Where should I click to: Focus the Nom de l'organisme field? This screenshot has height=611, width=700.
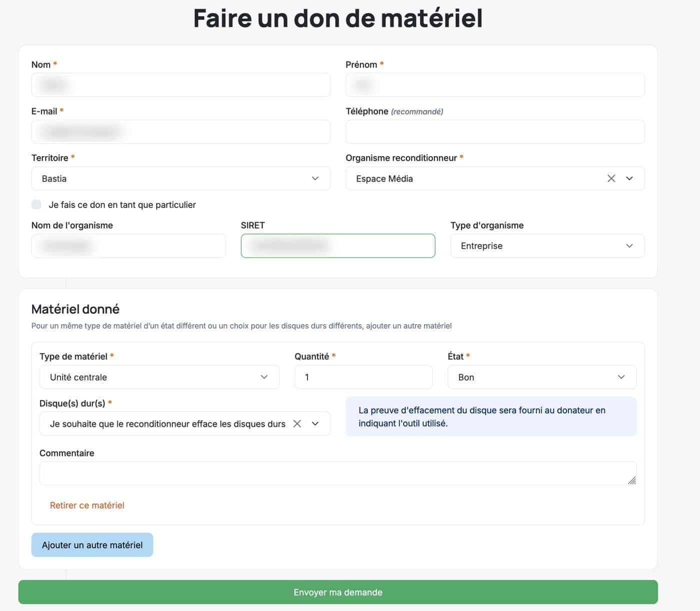click(x=128, y=246)
